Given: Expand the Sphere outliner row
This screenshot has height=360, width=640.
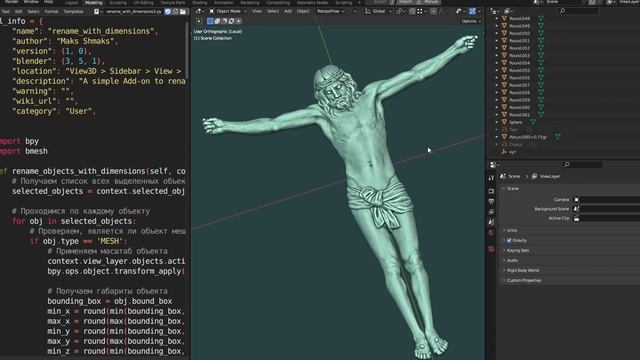Looking at the screenshot, I should coord(497,122).
